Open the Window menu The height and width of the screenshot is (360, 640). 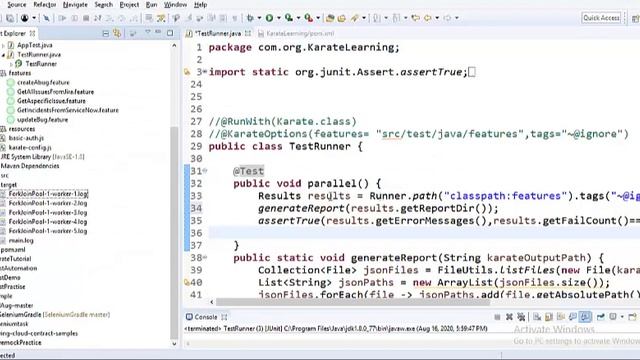pos(175,5)
